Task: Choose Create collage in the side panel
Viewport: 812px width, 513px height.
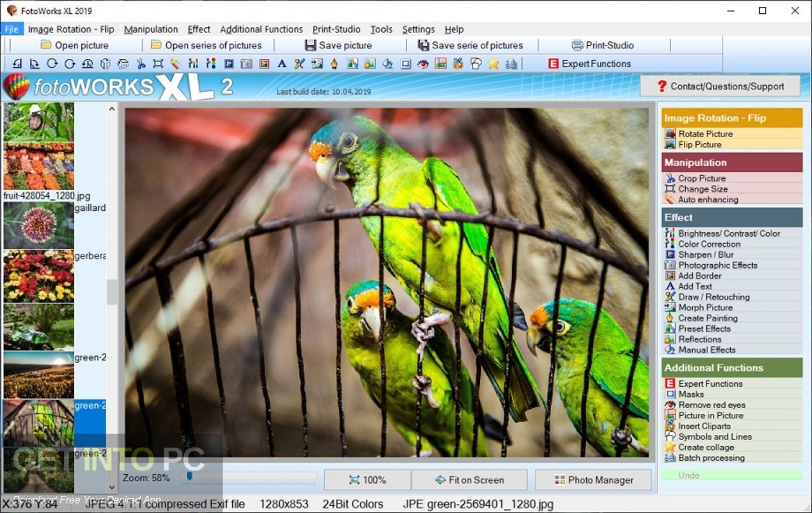Action: [x=706, y=447]
